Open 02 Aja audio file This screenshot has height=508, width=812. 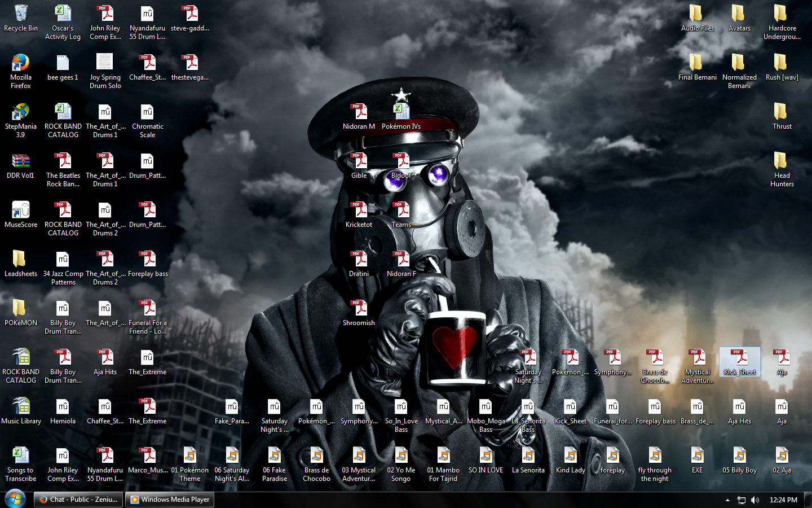782,461
